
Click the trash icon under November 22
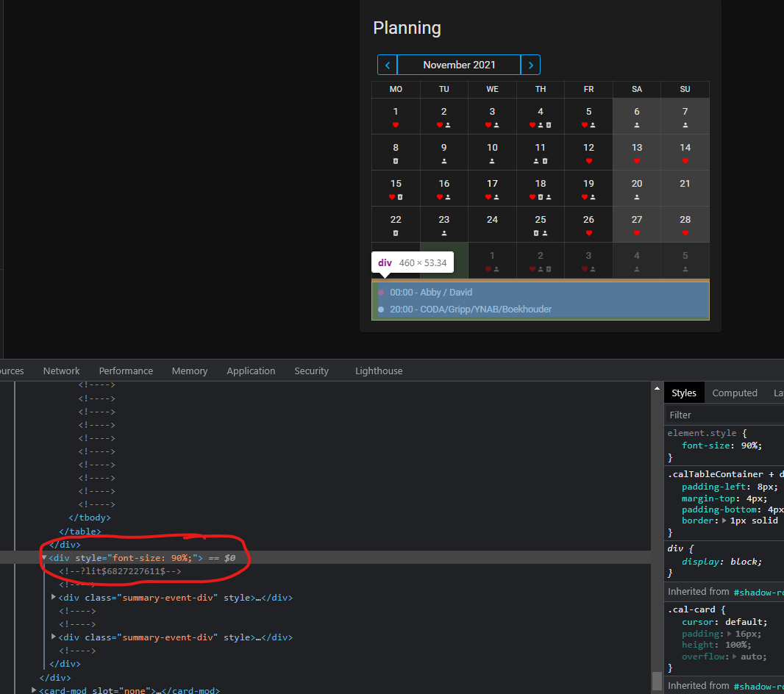395,232
